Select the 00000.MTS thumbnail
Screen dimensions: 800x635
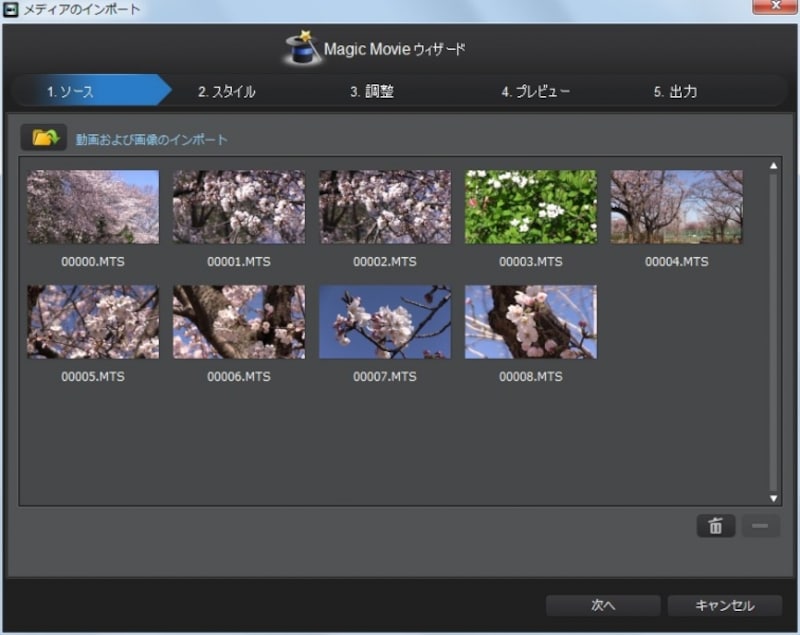point(93,207)
